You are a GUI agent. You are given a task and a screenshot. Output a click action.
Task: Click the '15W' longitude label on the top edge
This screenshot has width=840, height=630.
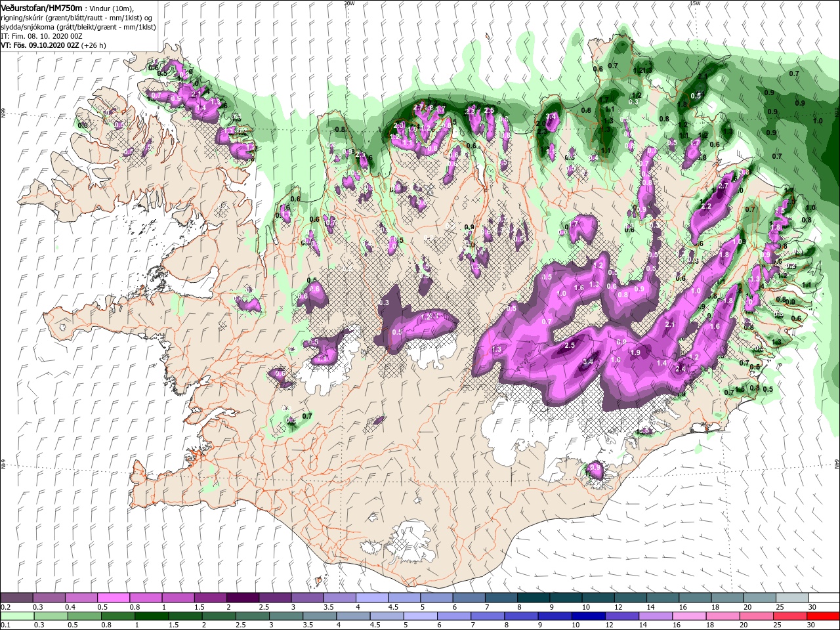tap(695, 3)
